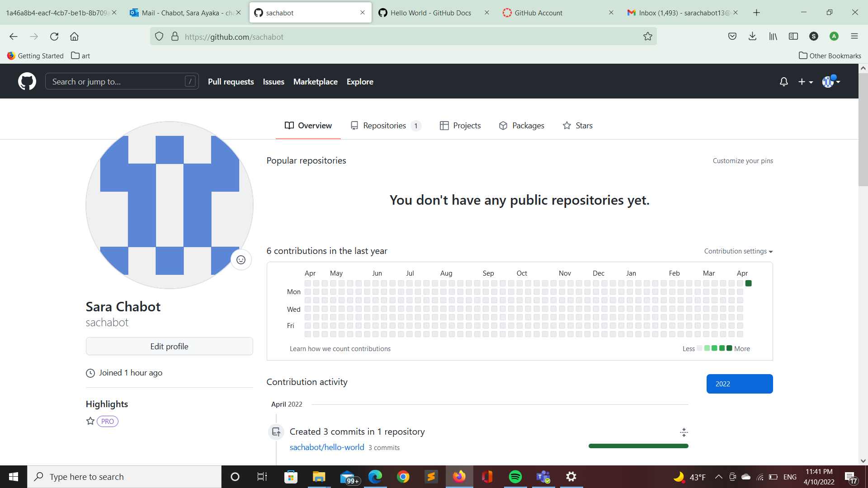The width and height of the screenshot is (868, 488).
Task: Expand the Contribution settings dropdown
Action: pos(738,251)
